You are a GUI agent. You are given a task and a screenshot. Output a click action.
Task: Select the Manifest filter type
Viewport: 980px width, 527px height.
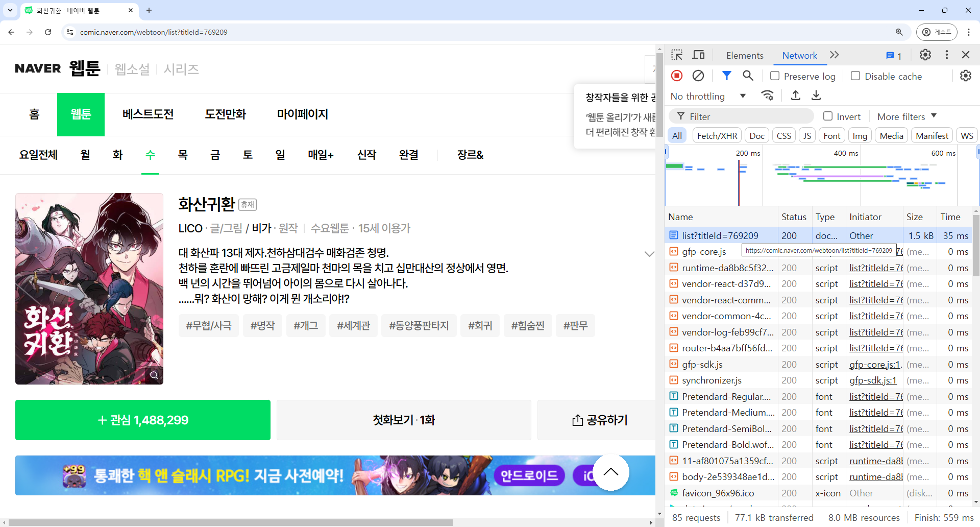932,136
